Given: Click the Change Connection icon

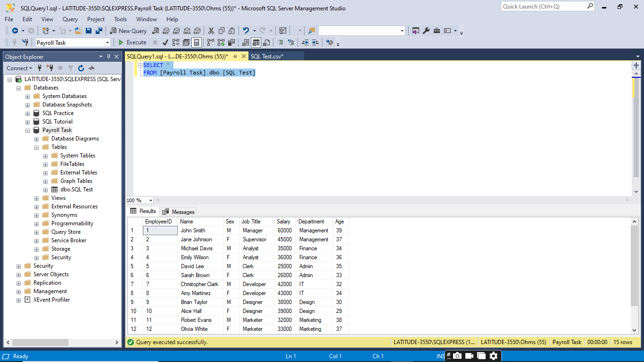Looking at the screenshot, I should coord(25,42).
